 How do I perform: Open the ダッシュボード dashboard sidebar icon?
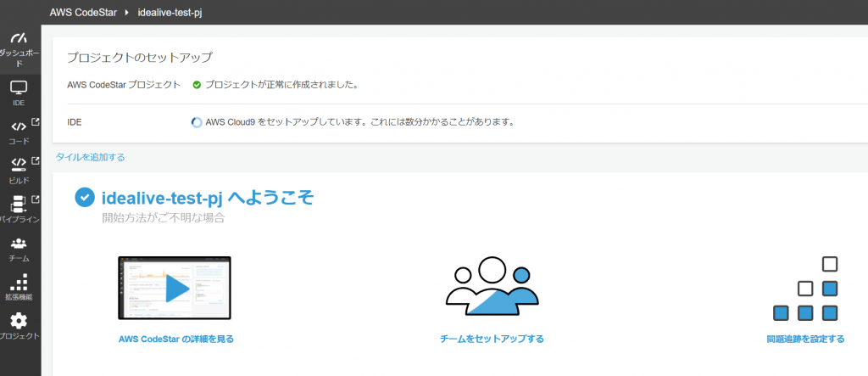19,40
